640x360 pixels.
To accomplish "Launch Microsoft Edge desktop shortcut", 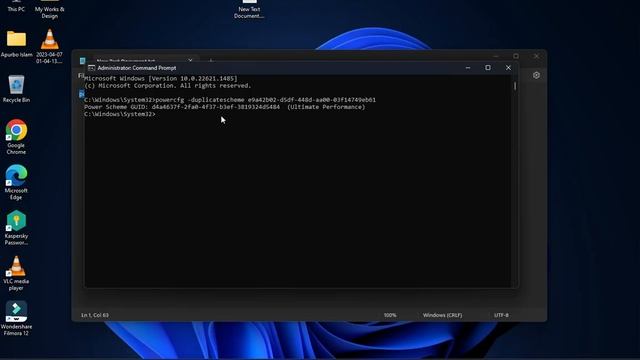I will pyautogui.click(x=16, y=182).
